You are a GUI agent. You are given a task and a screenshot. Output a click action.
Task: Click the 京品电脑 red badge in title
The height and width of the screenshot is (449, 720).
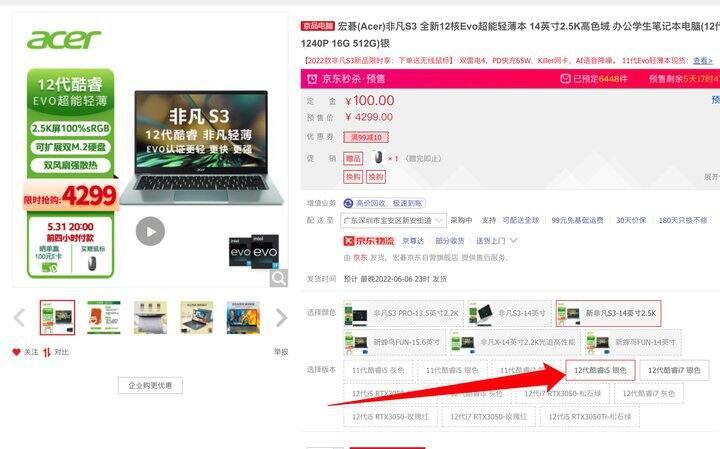(317, 26)
